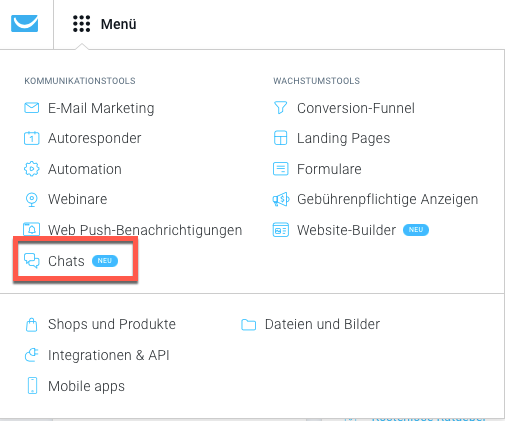Click the Chats speech bubble icon
The height and width of the screenshot is (421, 505).
(x=32, y=261)
